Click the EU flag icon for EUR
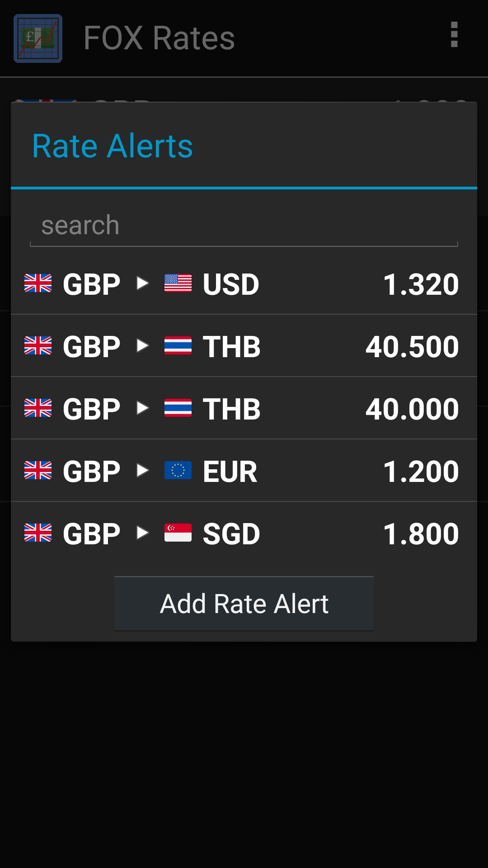Screen dimensions: 488x868 click(x=178, y=471)
